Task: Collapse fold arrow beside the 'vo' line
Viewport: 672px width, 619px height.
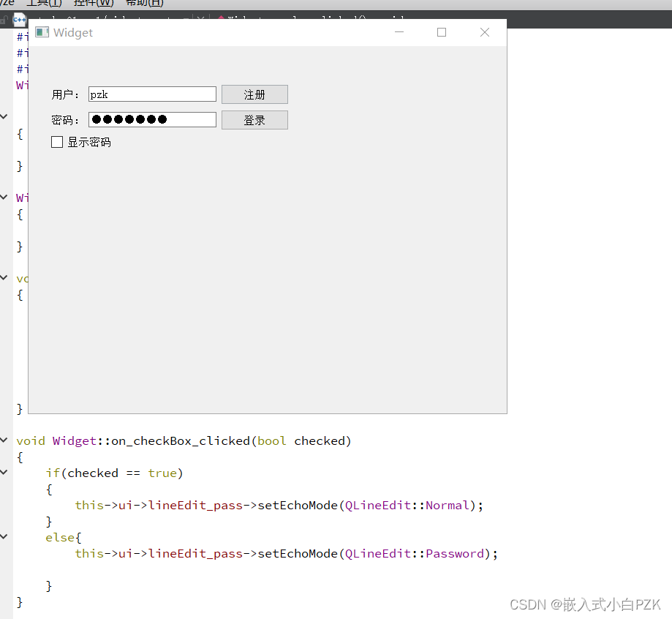Action: pyautogui.click(x=4, y=277)
